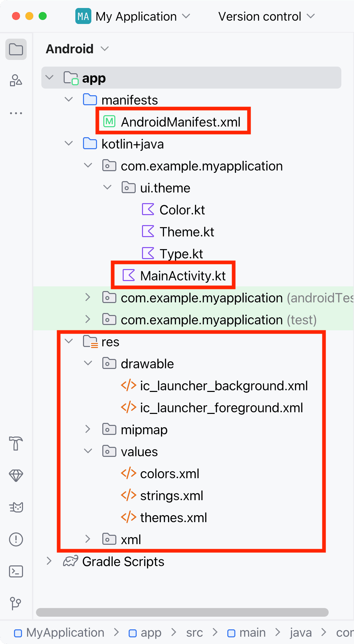
Task: Open the Logcat cat icon
Action: click(16, 507)
